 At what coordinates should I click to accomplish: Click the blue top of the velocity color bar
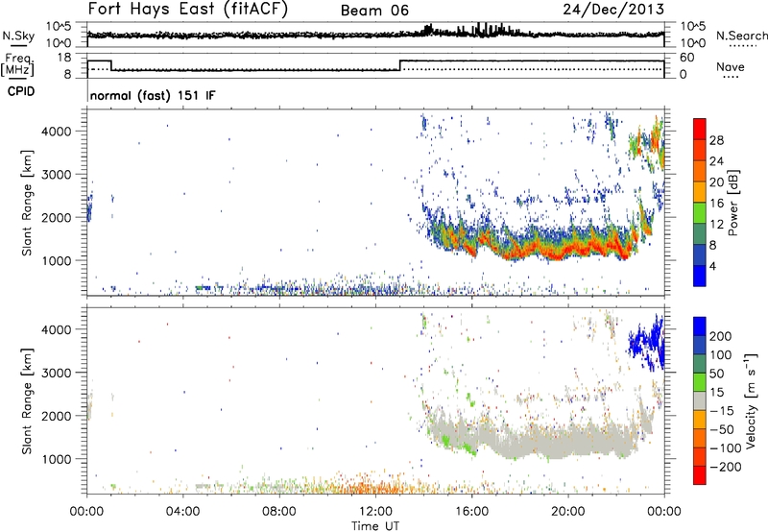pyautogui.click(x=700, y=326)
